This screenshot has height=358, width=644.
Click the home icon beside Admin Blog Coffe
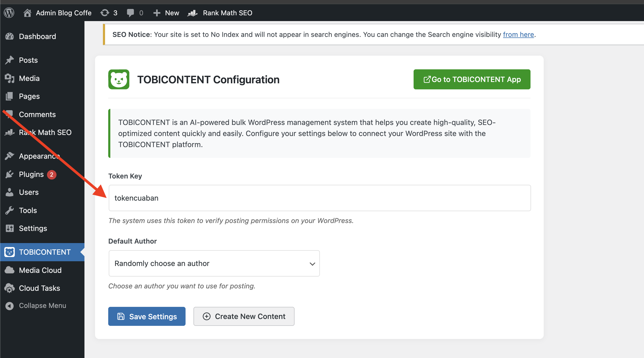point(27,13)
